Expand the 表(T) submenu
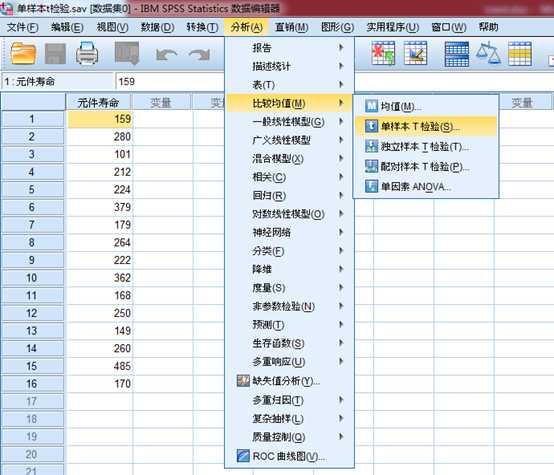This screenshot has height=475, width=554. coord(289,85)
